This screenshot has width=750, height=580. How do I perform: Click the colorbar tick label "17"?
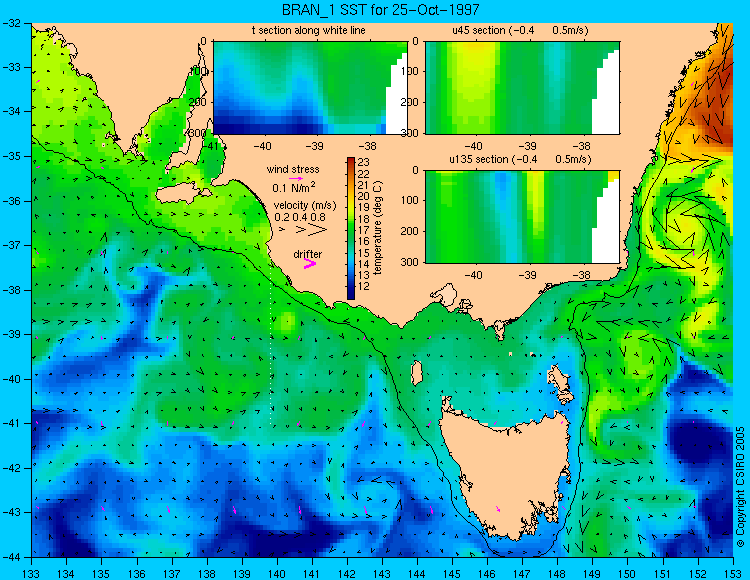click(x=363, y=230)
